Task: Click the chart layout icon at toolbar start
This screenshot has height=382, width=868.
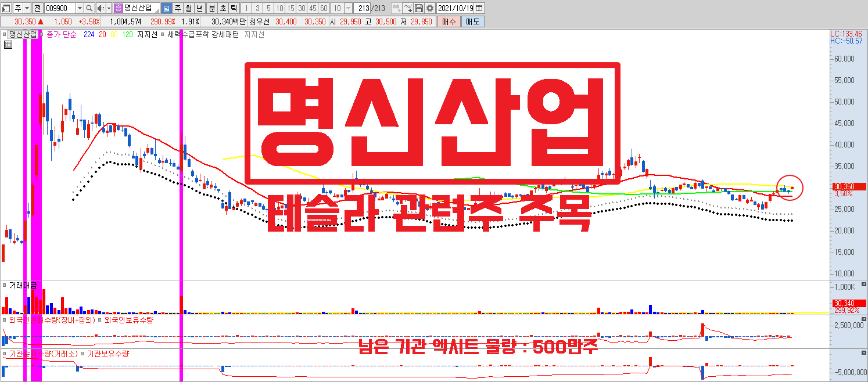Action: click(6, 9)
